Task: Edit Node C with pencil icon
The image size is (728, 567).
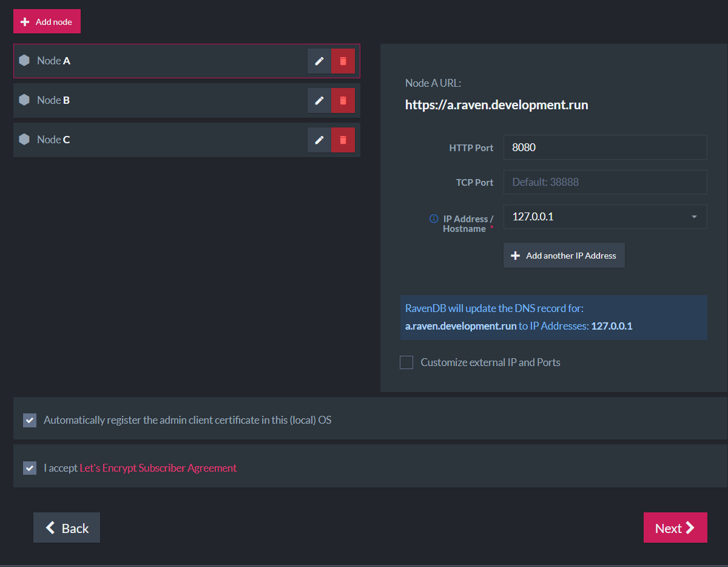Action: 319,140
